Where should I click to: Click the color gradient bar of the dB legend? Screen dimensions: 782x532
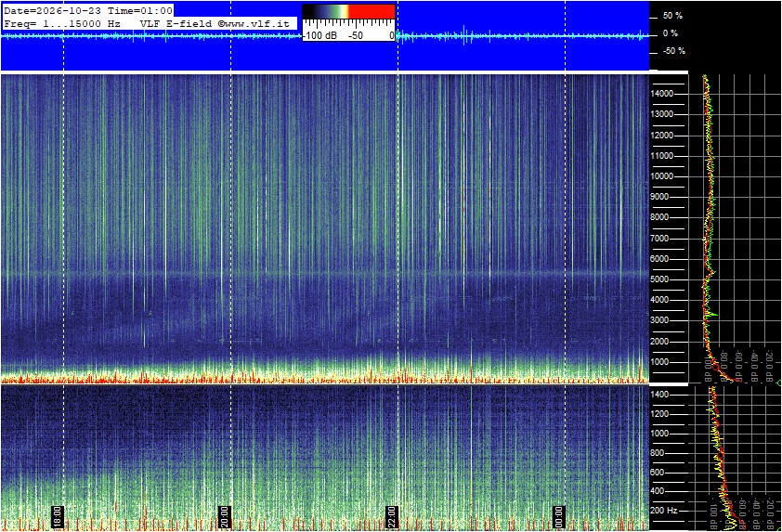[348, 11]
